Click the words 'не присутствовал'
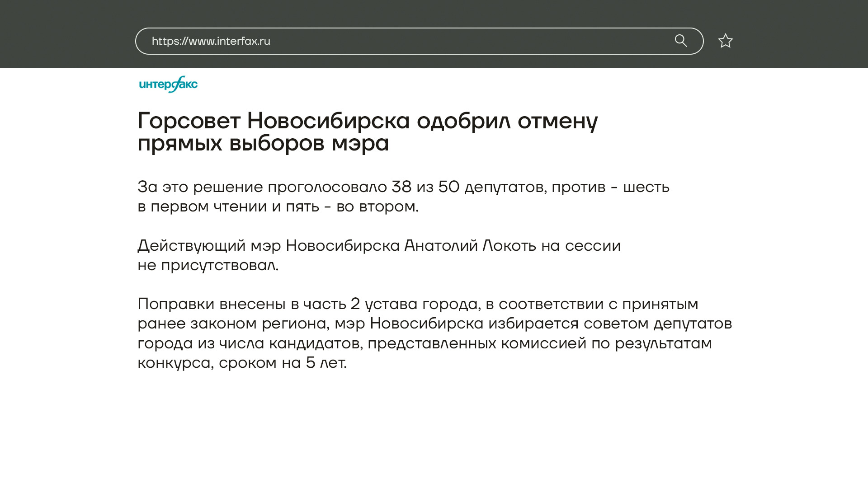This screenshot has height=488, width=868. pos(208,265)
